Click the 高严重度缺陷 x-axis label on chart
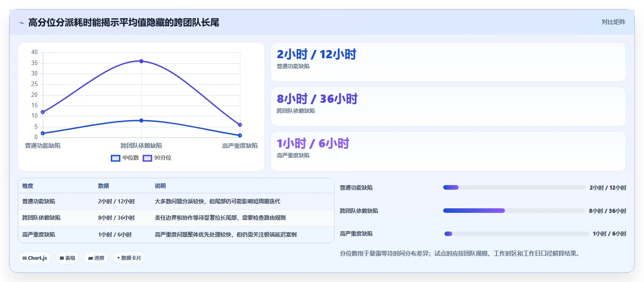Screen dimensions: 644x282 (x=240, y=146)
